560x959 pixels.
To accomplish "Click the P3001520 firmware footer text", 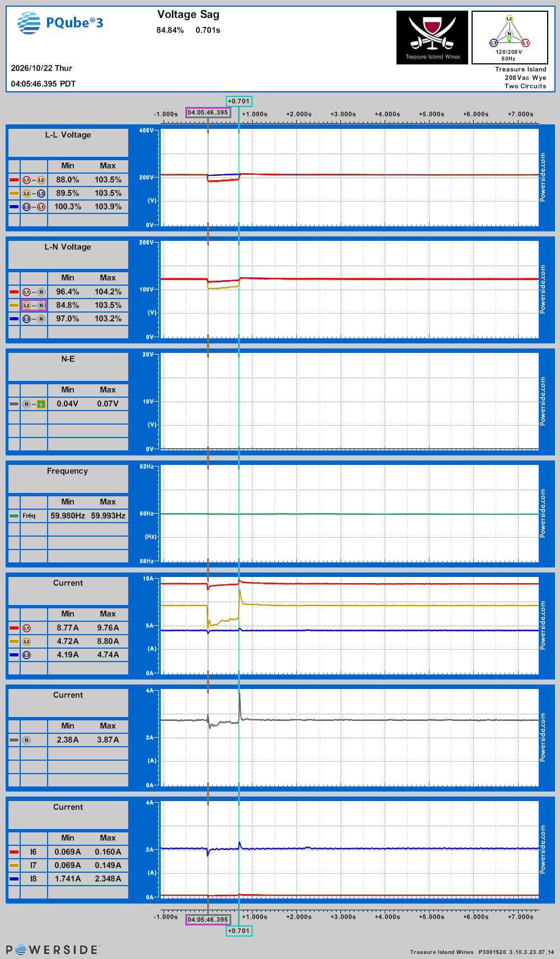I will pos(492,952).
